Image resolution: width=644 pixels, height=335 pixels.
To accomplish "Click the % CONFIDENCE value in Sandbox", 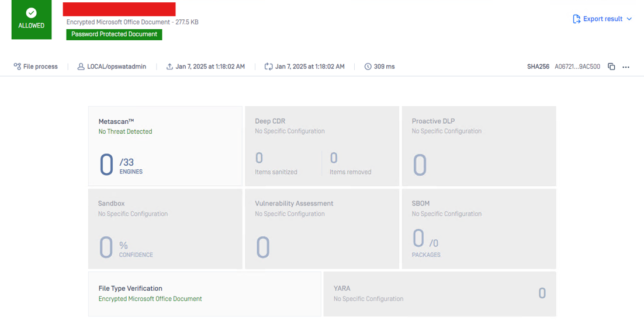I will click(x=136, y=249).
